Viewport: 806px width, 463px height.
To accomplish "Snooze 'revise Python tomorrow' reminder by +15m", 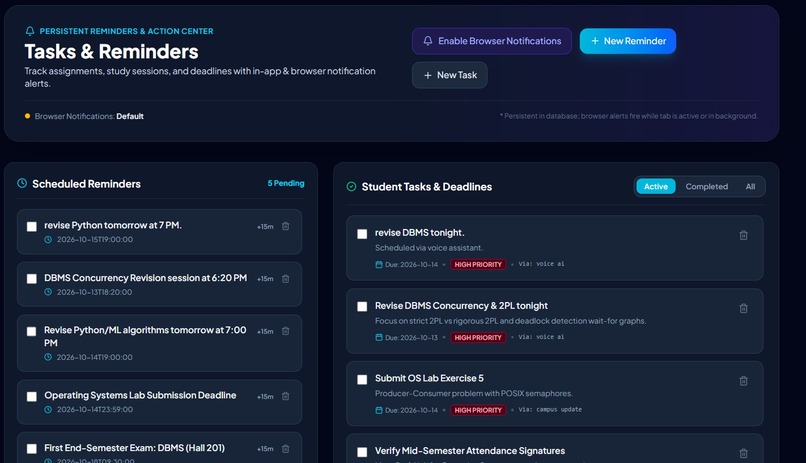I will [265, 227].
